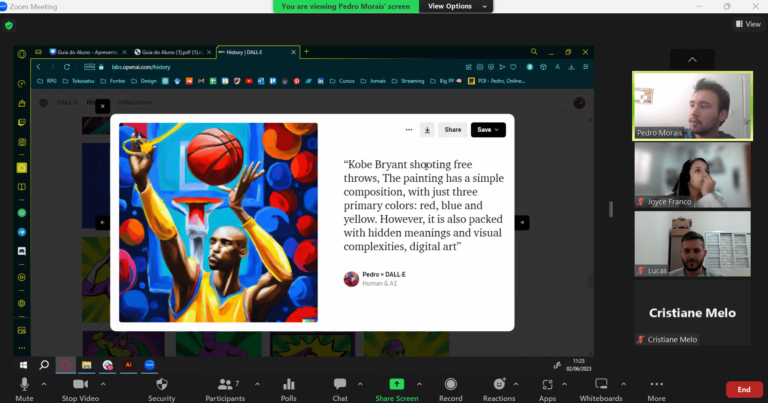Open the View Options dropdown

456,6
